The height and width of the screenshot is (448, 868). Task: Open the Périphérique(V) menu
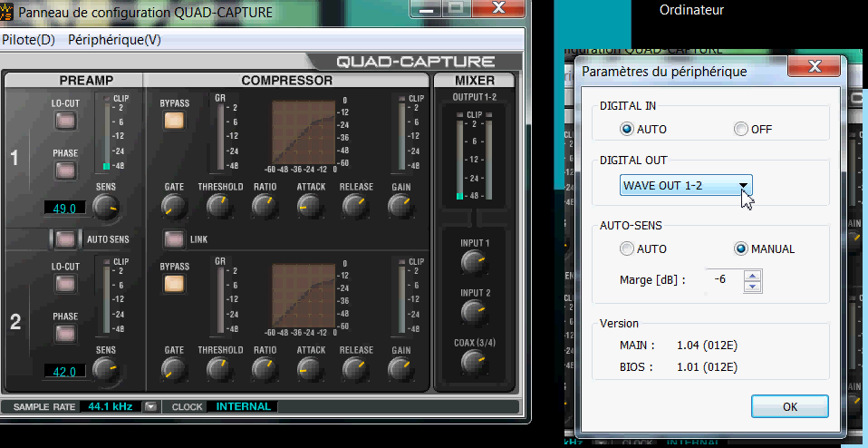tap(114, 40)
